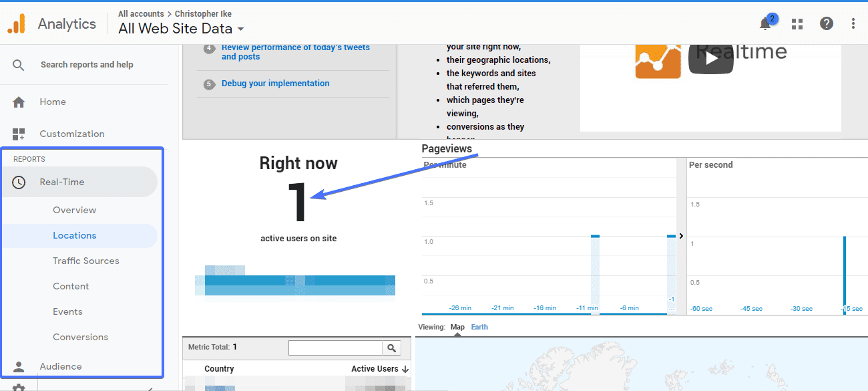The width and height of the screenshot is (868, 391).
Task: Open Review performance of today's tweets link
Action: pyautogui.click(x=296, y=51)
